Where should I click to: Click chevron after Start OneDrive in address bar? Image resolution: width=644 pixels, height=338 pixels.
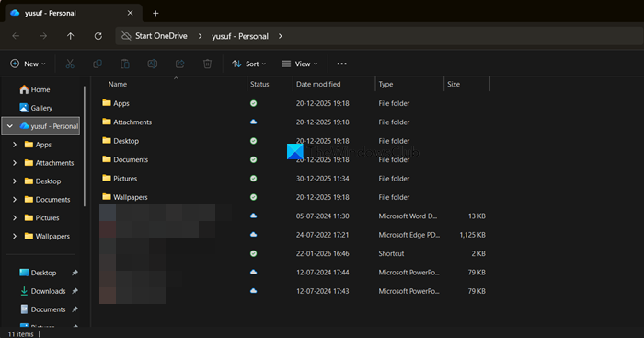[200, 36]
